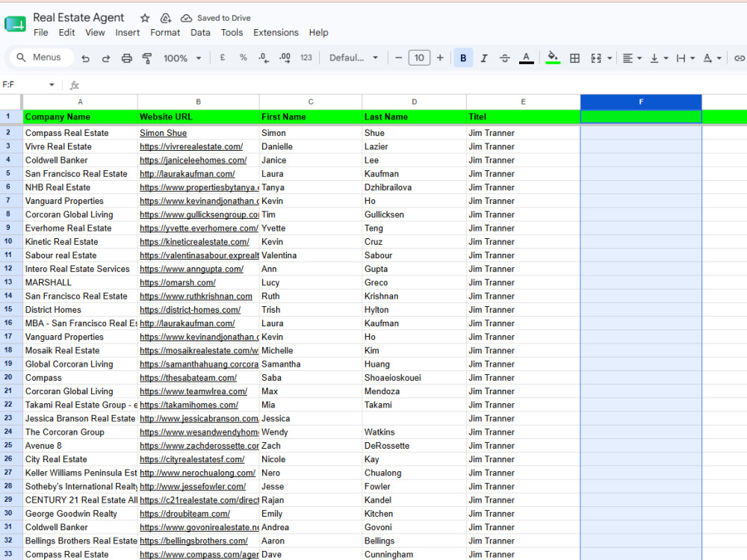Open the Help menu
This screenshot has height=560, width=747.
coord(318,32)
